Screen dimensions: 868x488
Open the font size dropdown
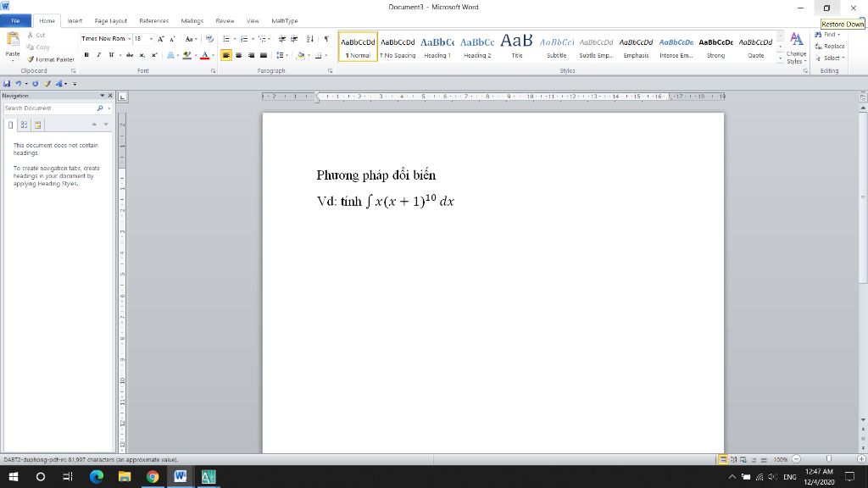click(151, 39)
